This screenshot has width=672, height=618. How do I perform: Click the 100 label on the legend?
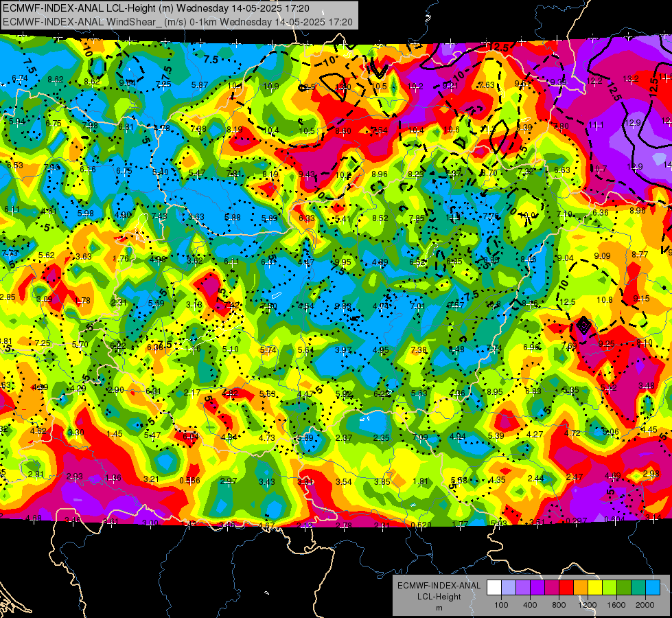tap(501, 605)
